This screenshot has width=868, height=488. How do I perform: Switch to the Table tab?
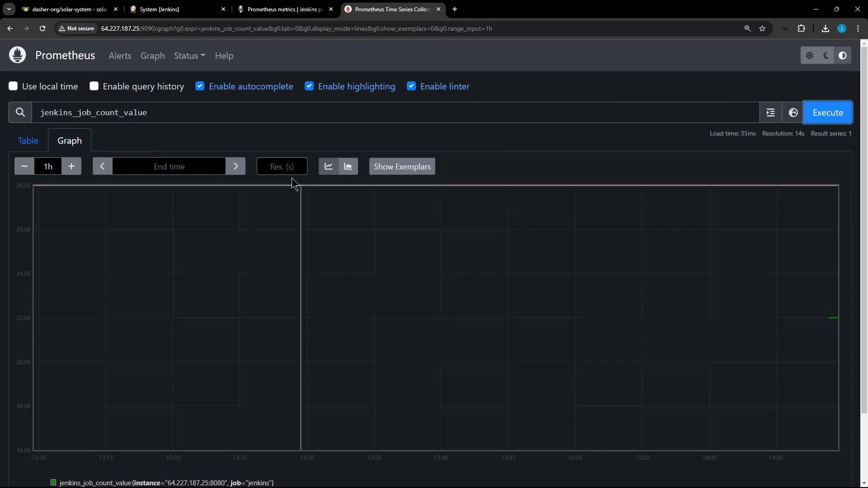[x=28, y=141]
